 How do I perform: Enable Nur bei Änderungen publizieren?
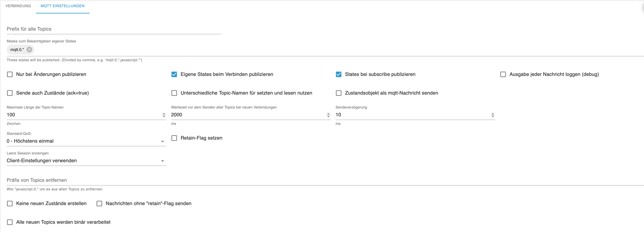point(10,74)
